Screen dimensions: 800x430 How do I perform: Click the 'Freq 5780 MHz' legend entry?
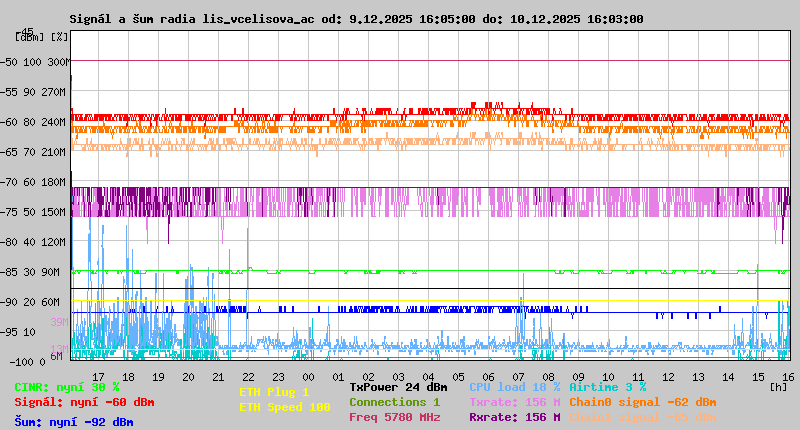394,417
